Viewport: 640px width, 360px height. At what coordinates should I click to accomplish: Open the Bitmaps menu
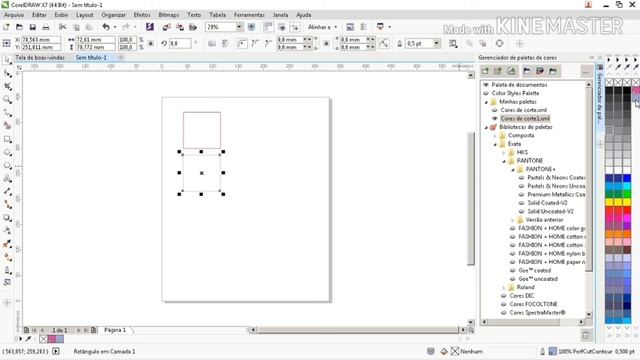pyautogui.click(x=169, y=15)
